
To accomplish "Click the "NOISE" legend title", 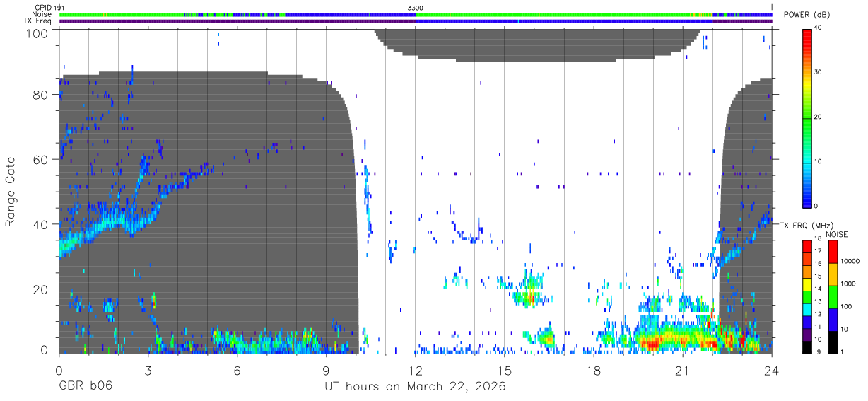I will [836, 234].
